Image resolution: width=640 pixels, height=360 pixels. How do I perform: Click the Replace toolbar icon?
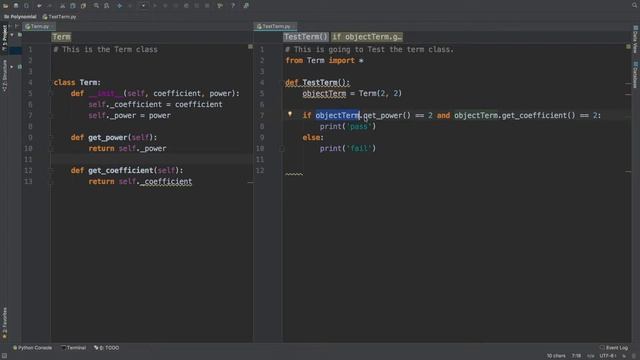106,6
